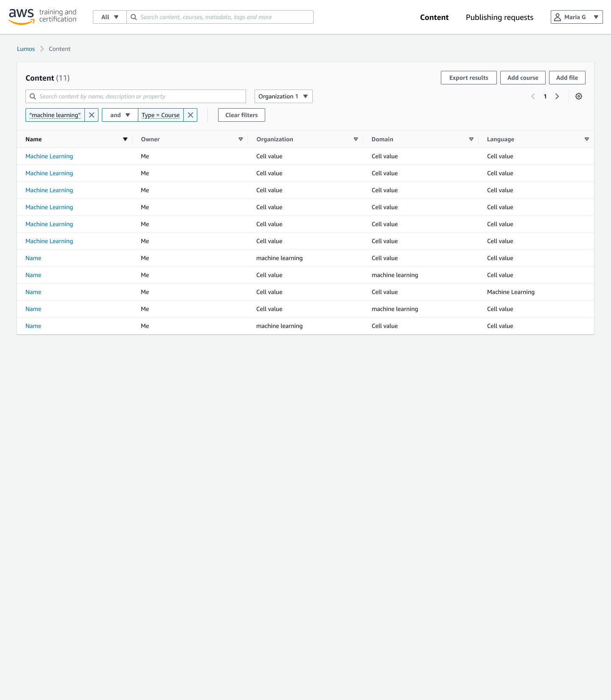Go to previous page of results

click(x=533, y=96)
